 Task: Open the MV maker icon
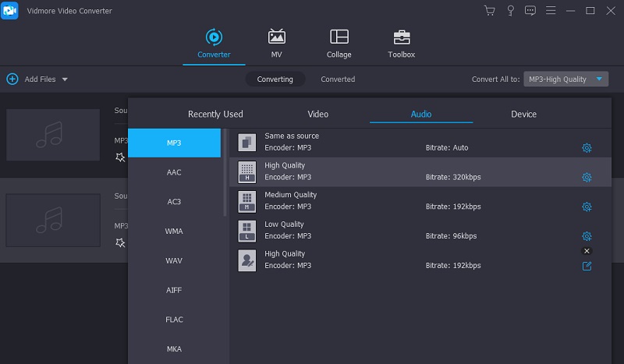[276, 43]
